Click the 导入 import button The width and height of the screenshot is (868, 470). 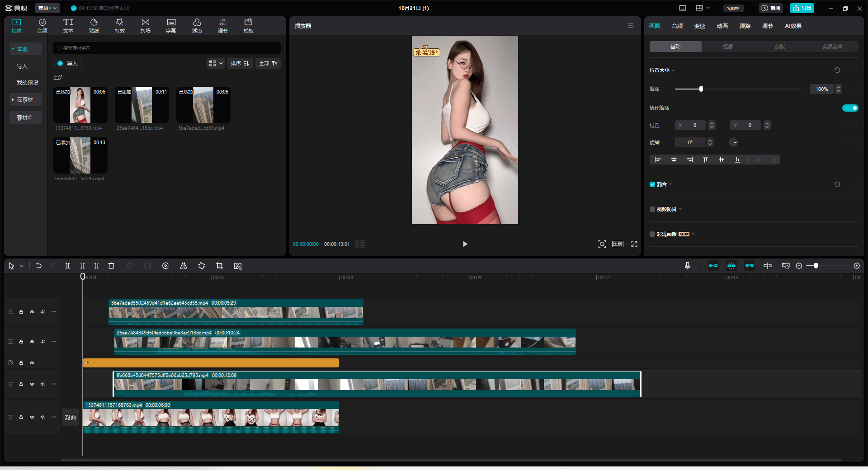(x=67, y=63)
